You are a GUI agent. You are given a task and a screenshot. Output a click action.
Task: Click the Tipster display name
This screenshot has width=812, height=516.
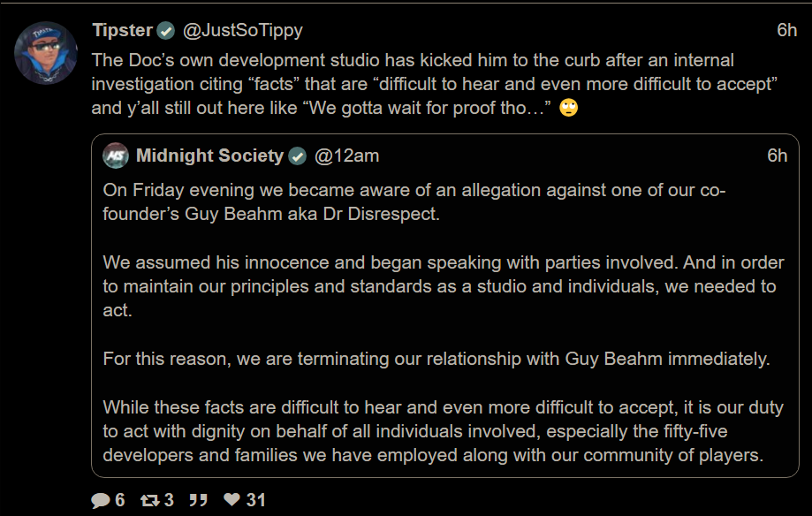[121, 31]
